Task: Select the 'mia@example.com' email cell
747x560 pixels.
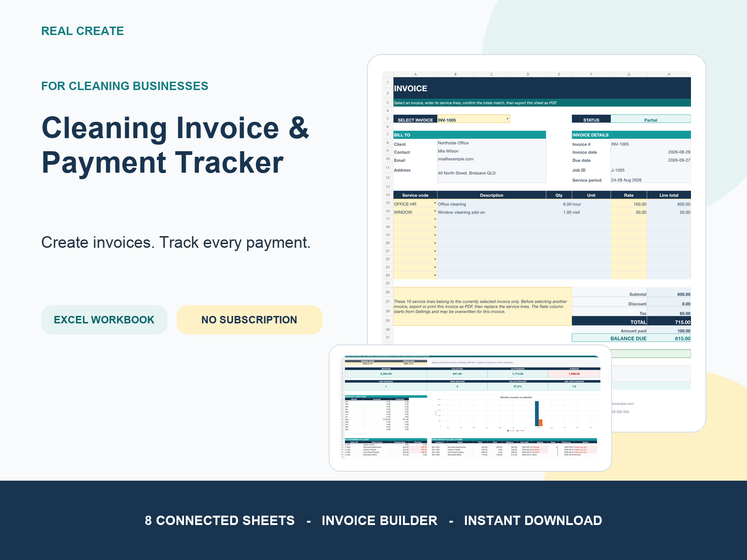Action: [x=492, y=159]
